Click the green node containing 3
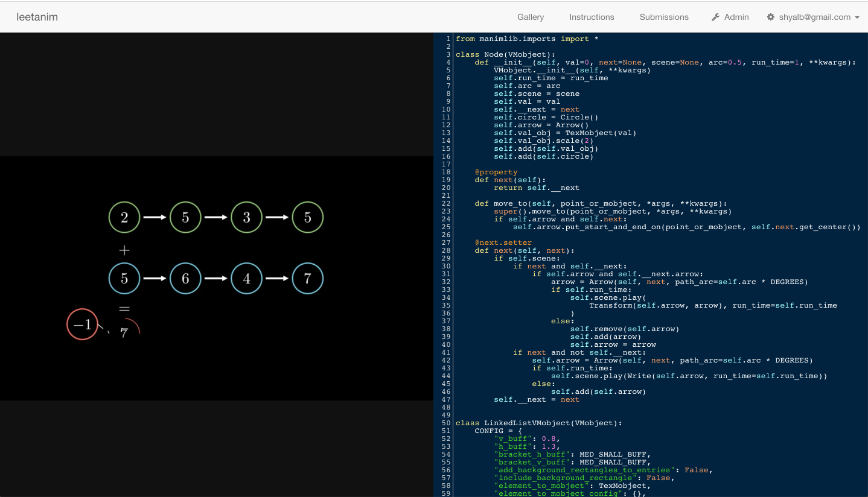 tap(246, 217)
